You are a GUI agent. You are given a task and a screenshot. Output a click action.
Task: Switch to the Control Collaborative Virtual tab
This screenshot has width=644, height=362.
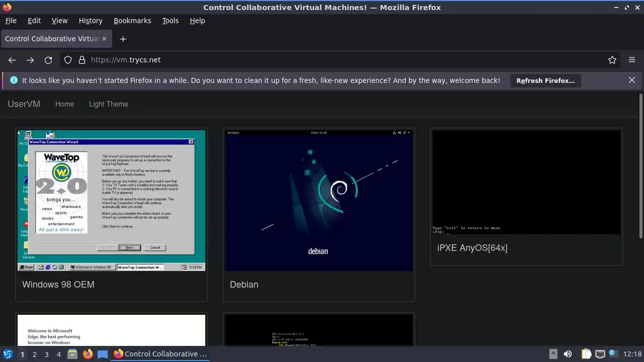(x=55, y=39)
